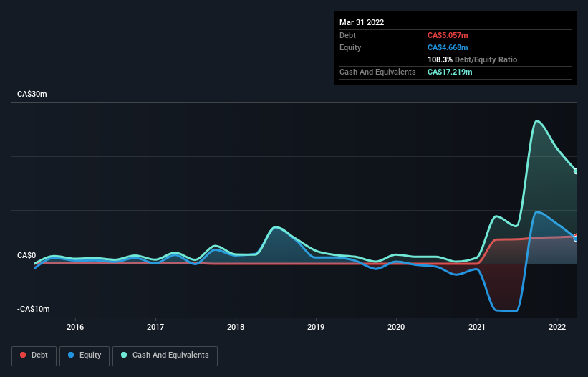Click the 108.3% Debt/Equity Ratio text

tap(472, 59)
